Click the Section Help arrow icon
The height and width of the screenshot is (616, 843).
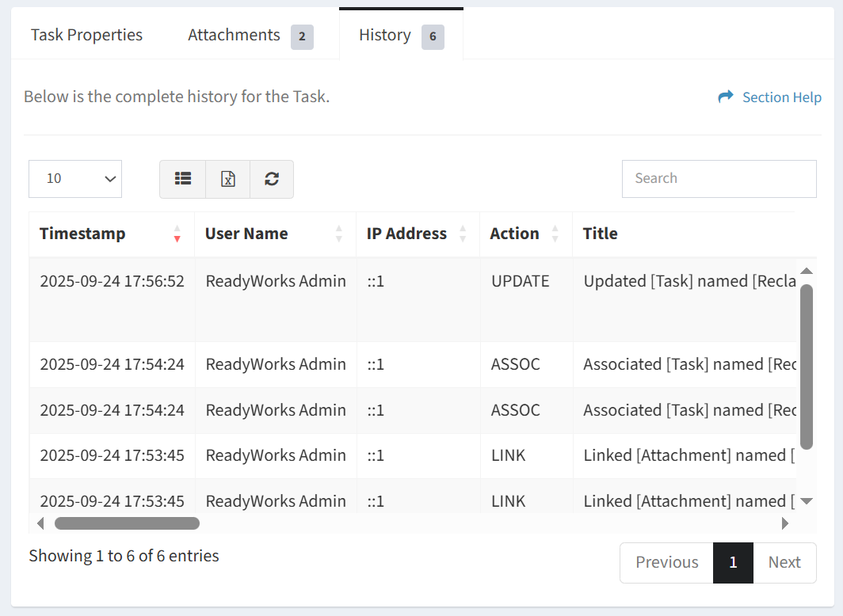(x=725, y=97)
